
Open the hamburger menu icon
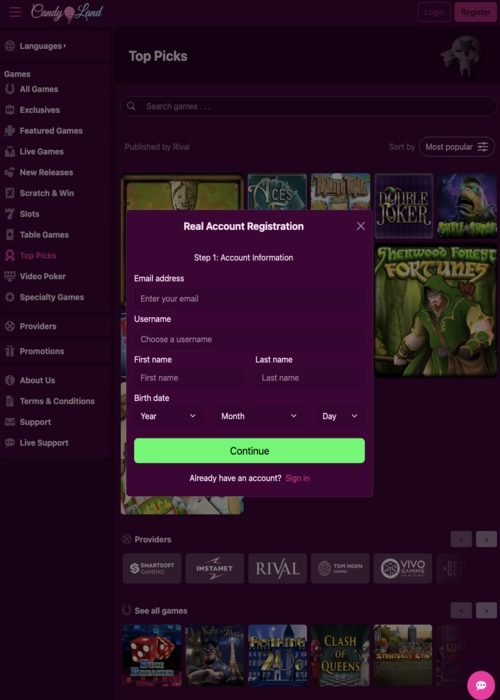pyautogui.click(x=15, y=12)
